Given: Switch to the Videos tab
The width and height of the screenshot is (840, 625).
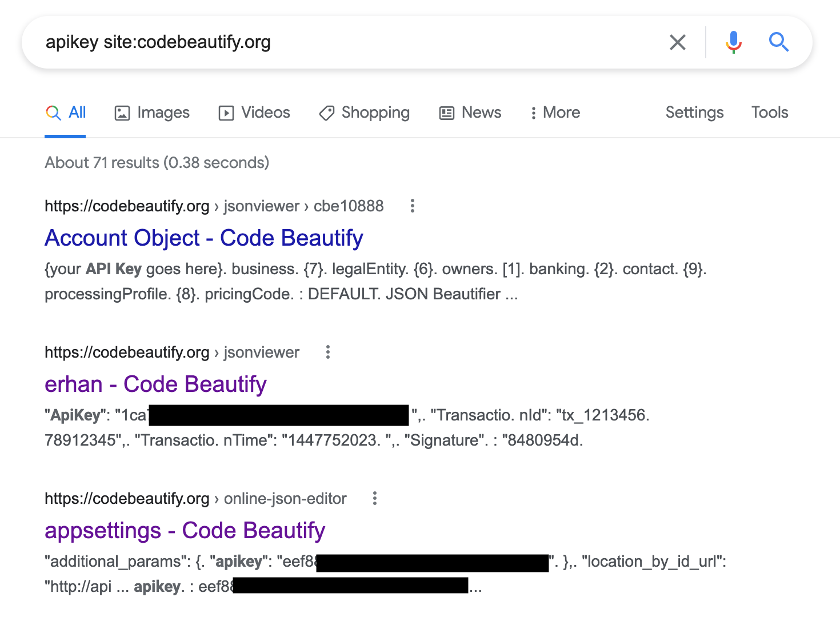Looking at the screenshot, I should pyautogui.click(x=254, y=113).
